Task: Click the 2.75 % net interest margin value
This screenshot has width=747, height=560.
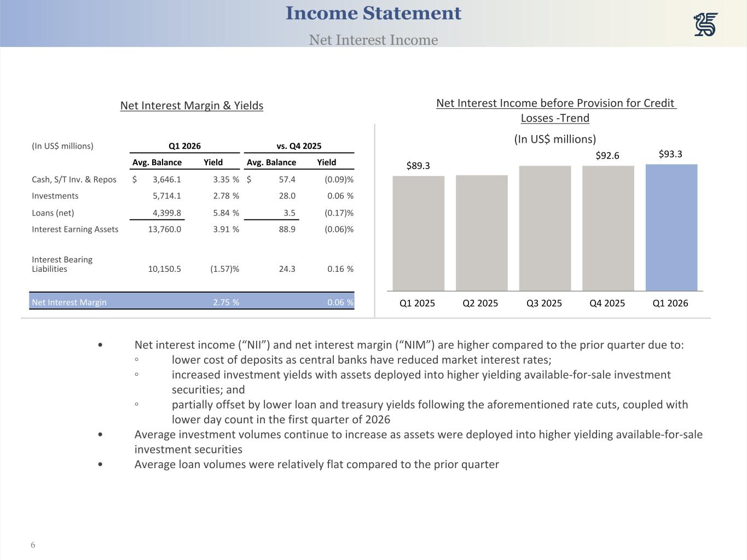Action: pyautogui.click(x=225, y=302)
